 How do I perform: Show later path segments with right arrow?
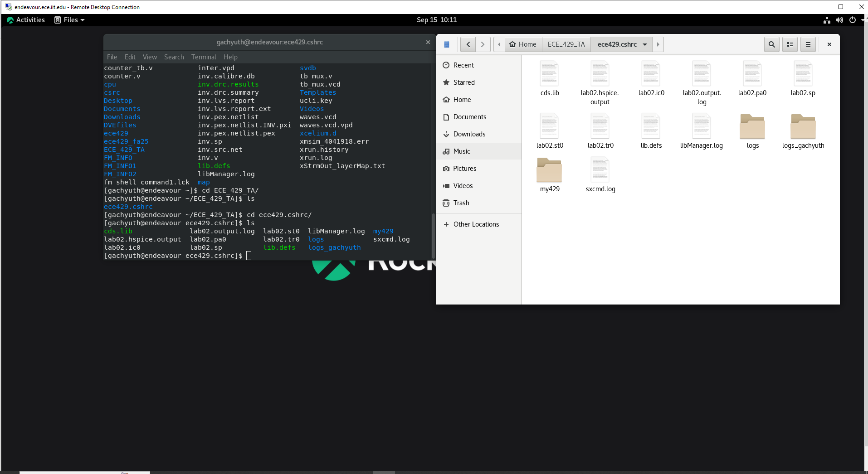point(658,44)
